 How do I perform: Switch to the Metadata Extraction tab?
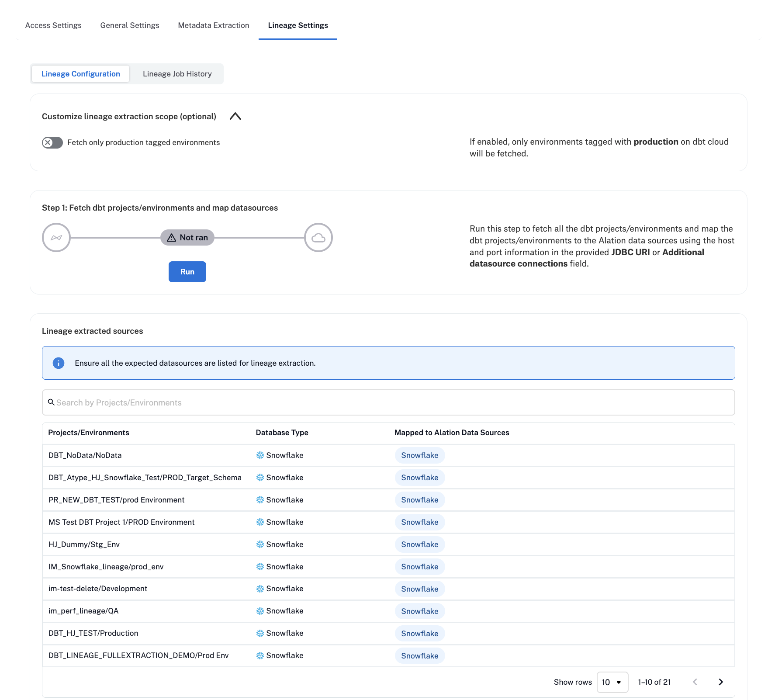tap(214, 25)
